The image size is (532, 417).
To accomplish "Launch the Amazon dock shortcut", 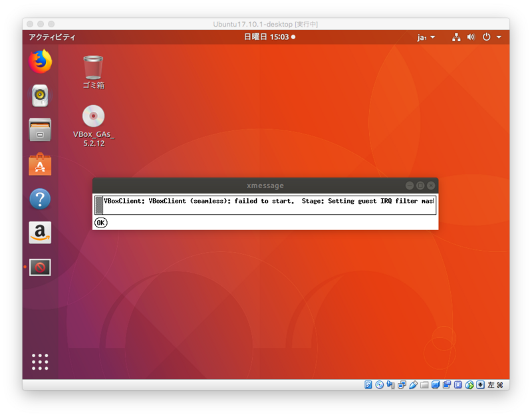I will pyautogui.click(x=40, y=233).
